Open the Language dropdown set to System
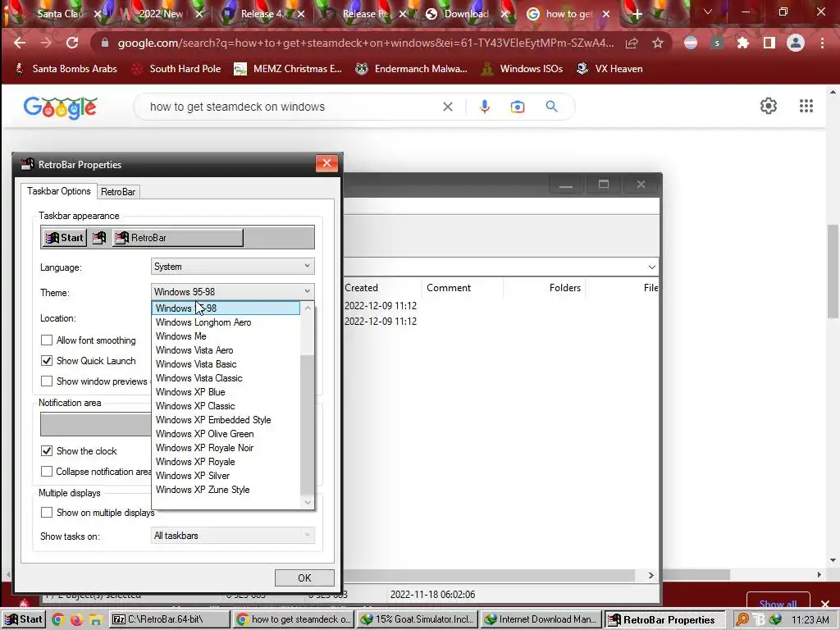The height and width of the screenshot is (630, 840). pos(232,267)
